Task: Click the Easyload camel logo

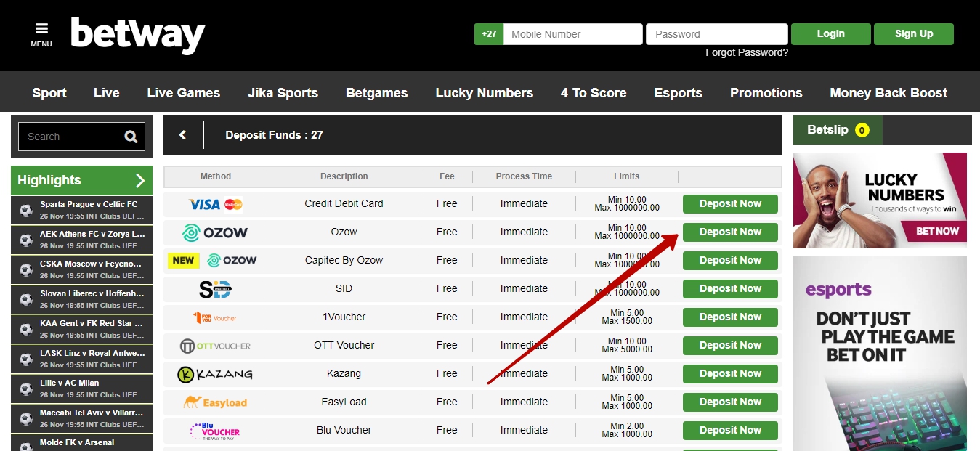Action: tap(215, 402)
